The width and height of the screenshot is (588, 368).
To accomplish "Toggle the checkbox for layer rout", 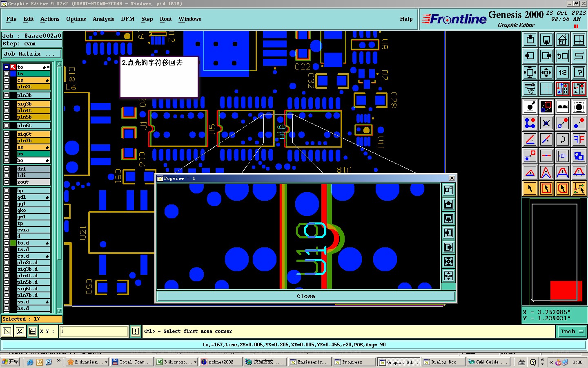I will tap(7, 182).
